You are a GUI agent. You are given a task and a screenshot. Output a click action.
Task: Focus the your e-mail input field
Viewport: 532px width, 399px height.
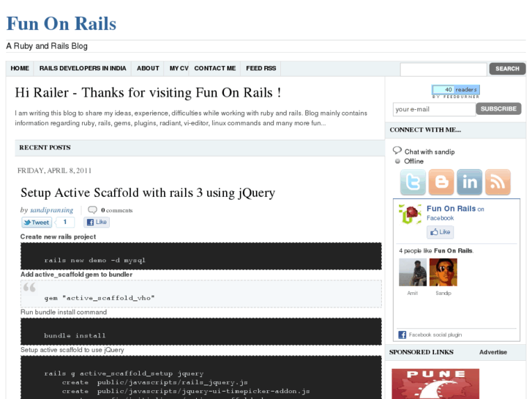click(x=434, y=109)
